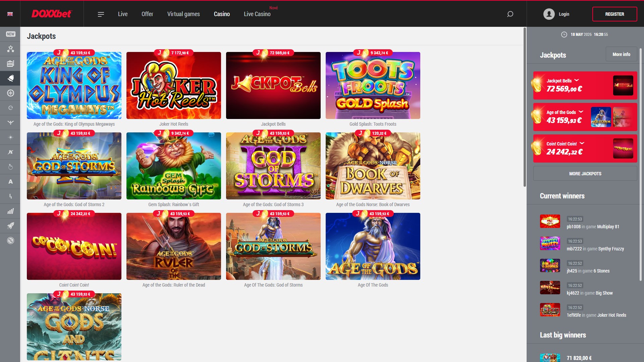Click the search magnifier icon

click(x=510, y=14)
